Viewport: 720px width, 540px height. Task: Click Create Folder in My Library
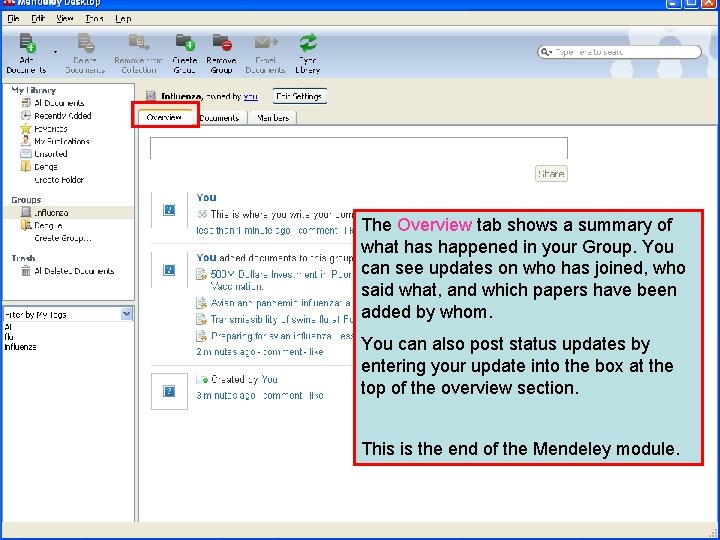coord(59,180)
